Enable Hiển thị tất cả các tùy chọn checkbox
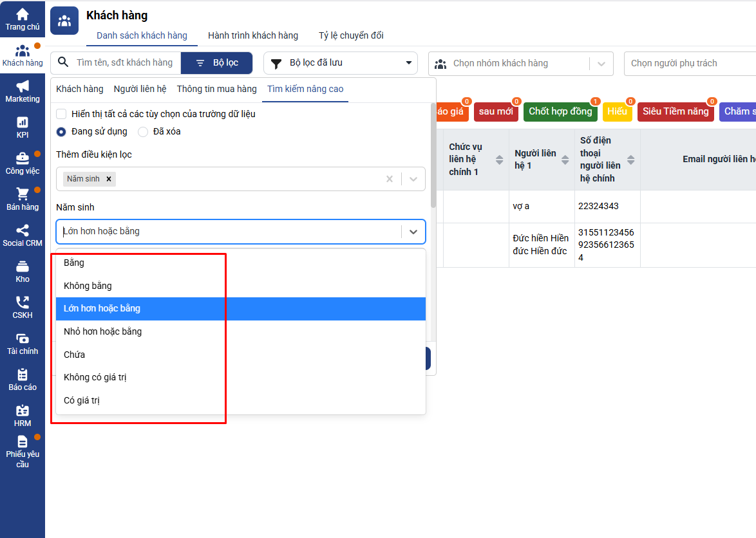 (62, 114)
